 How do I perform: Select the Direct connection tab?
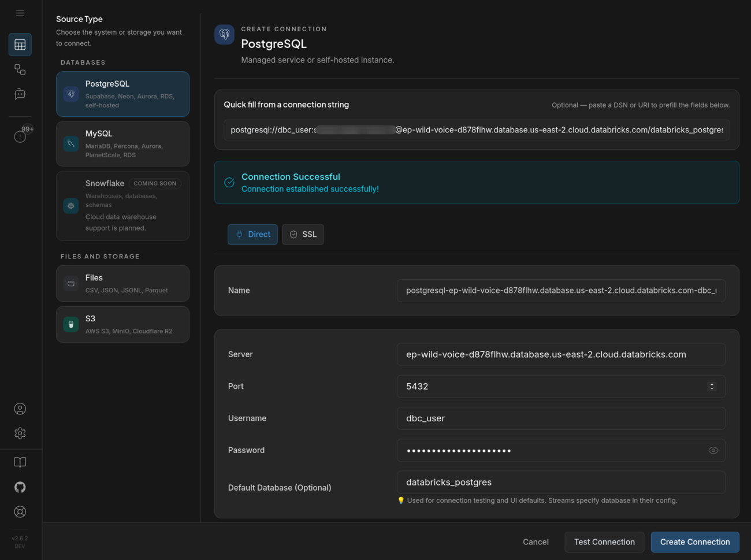(252, 234)
